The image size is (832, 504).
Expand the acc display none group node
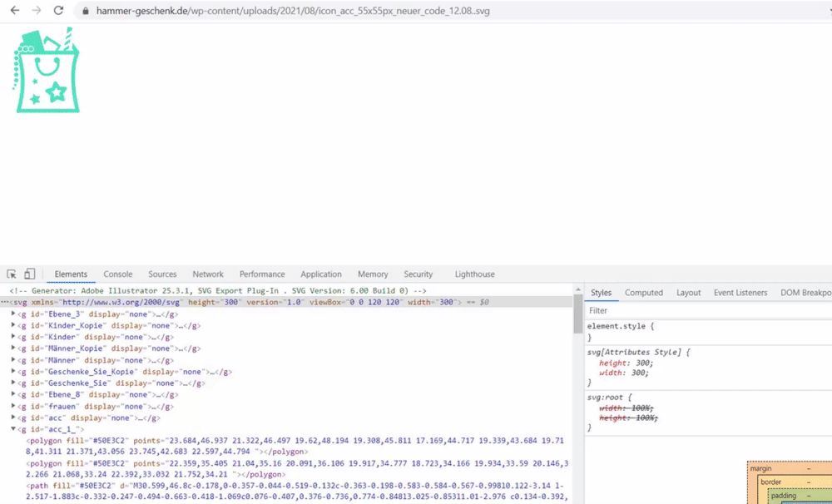coord(13,418)
